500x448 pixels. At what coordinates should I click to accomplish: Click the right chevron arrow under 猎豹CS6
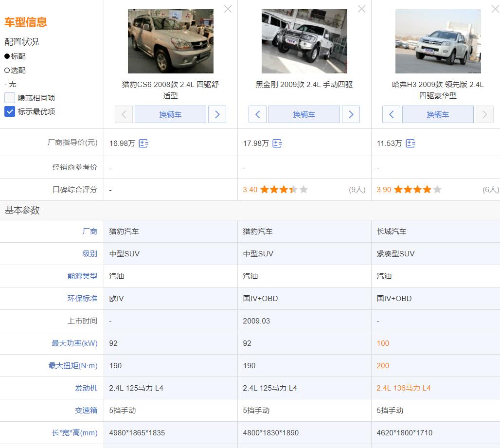(217, 114)
